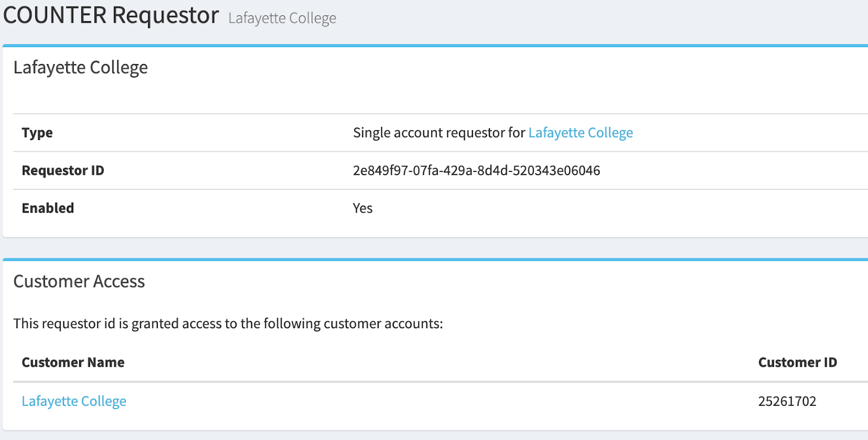
Task: Click the customer ID number 25261702
Action: (787, 401)
